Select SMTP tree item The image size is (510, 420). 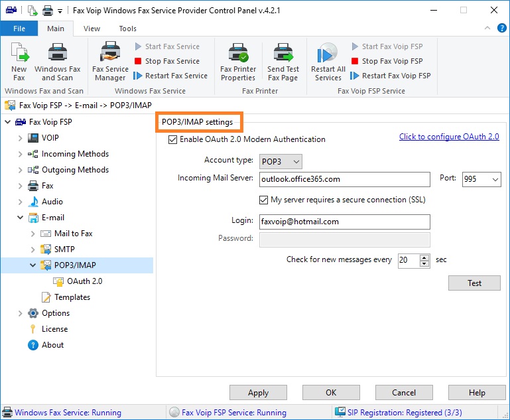coord(64,249)
